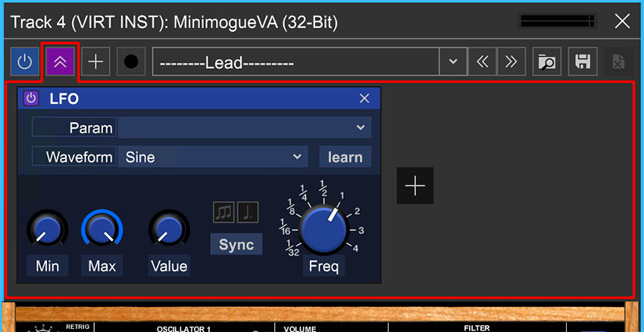
Task: Open the Lead preset dropdown
Action: pyautogui.click(x=295, y=61)
